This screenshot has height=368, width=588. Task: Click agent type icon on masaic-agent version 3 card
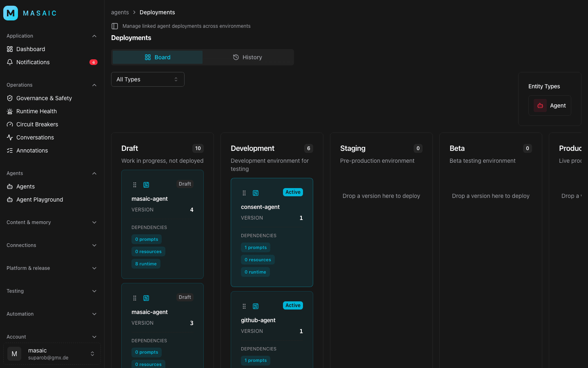(146, 298)
